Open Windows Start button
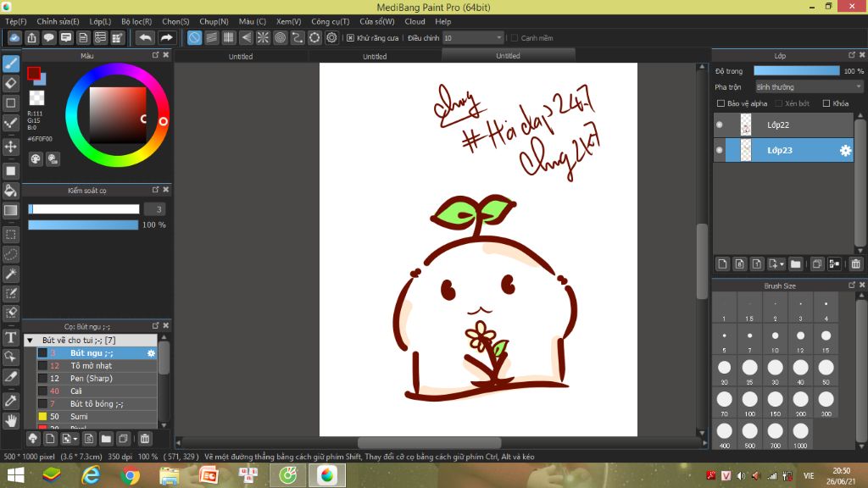This screenshot has height=488, width=868. tap(15, 476)
